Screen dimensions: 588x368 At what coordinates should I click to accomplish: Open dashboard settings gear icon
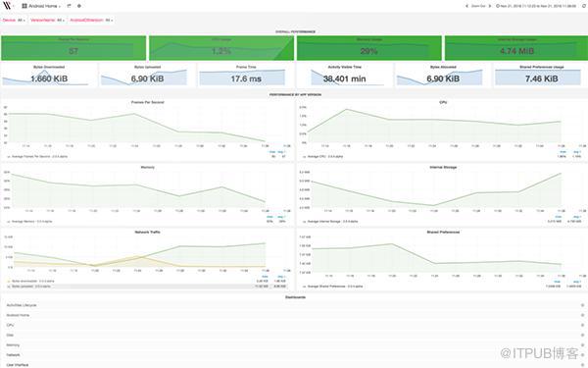[79, 6]
